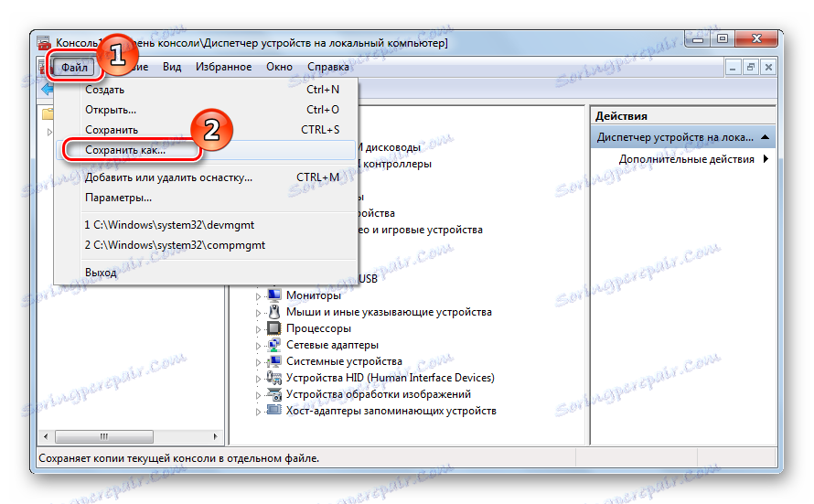This screenshot has width=814, height=504.
Task: Select Мыши и иные указывающие устройства row
Action: 389,312
